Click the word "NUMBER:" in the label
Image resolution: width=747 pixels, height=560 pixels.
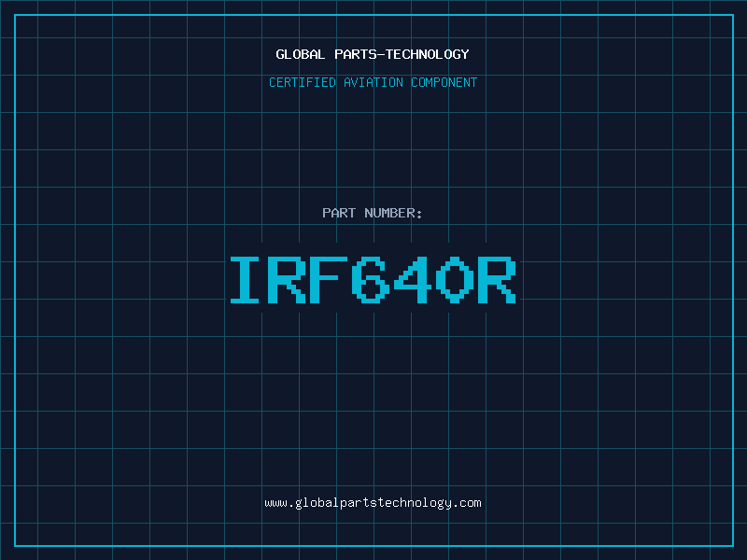point(393,214)
